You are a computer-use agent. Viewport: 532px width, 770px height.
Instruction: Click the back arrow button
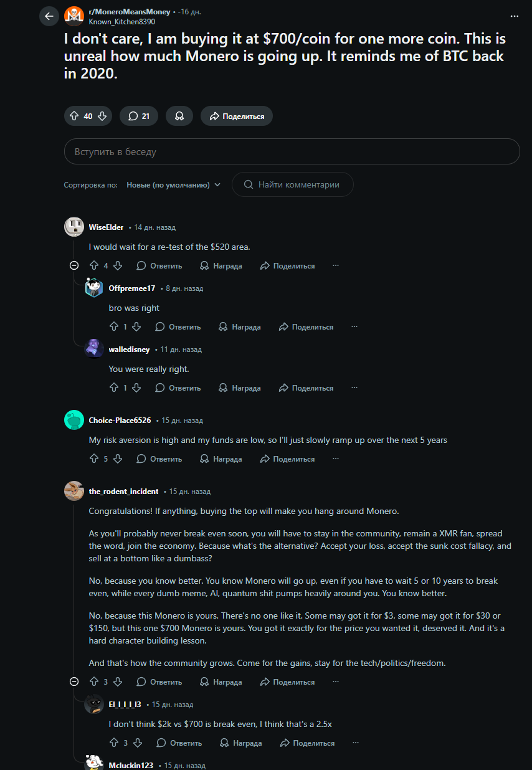49,16
